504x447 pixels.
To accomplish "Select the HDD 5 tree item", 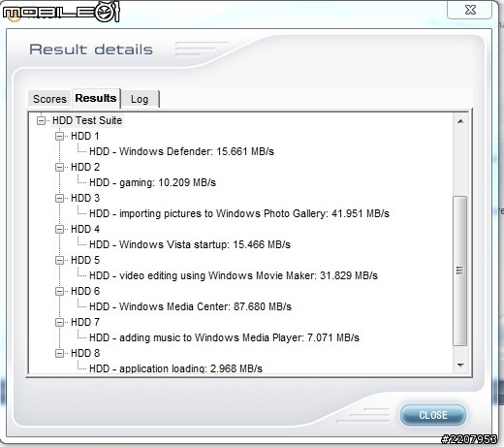I will coord(85,260).
